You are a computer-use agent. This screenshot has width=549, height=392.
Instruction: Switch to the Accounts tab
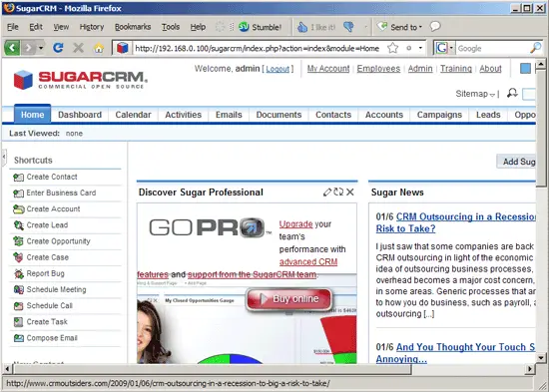tap(384, 115)
